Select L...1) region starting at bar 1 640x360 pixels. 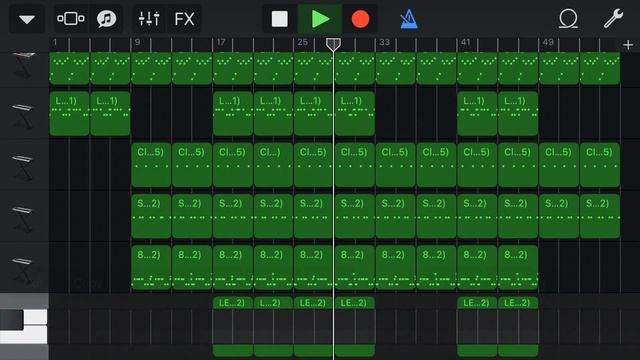click(69, 113)
